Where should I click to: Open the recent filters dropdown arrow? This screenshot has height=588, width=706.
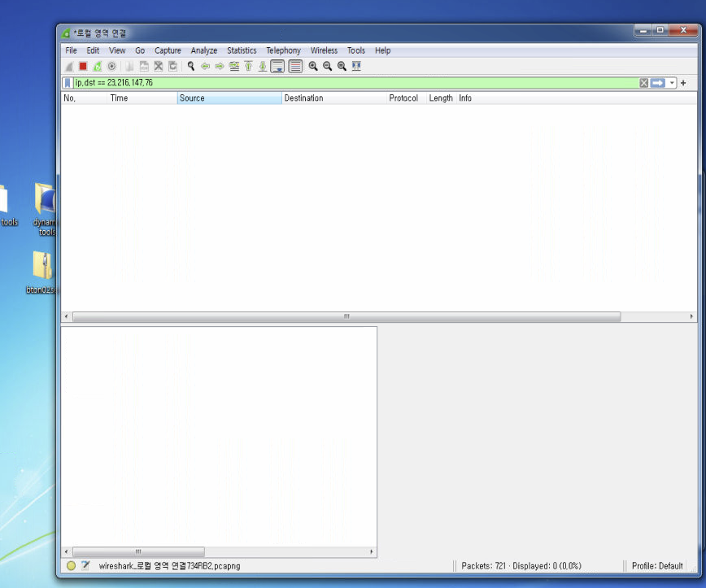(672, 83)
